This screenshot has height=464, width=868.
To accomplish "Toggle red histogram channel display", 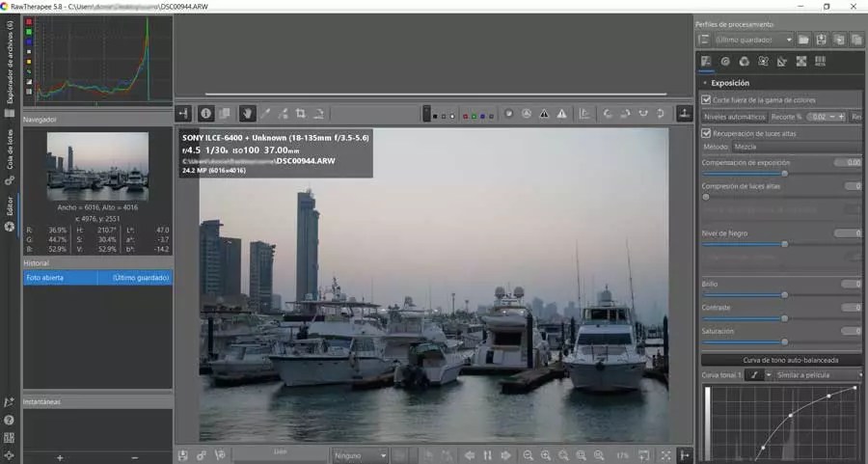I will point(29,22).
